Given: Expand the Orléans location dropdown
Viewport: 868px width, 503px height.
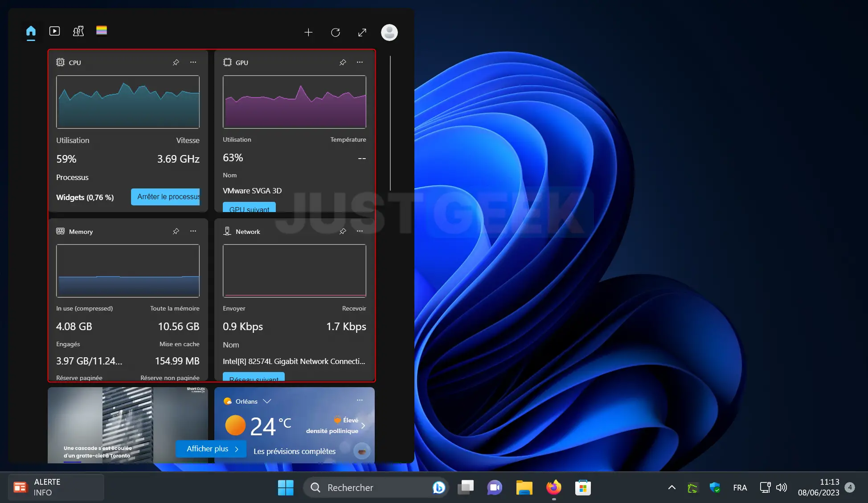Looking at the screenshot, I should coord(267,401).
